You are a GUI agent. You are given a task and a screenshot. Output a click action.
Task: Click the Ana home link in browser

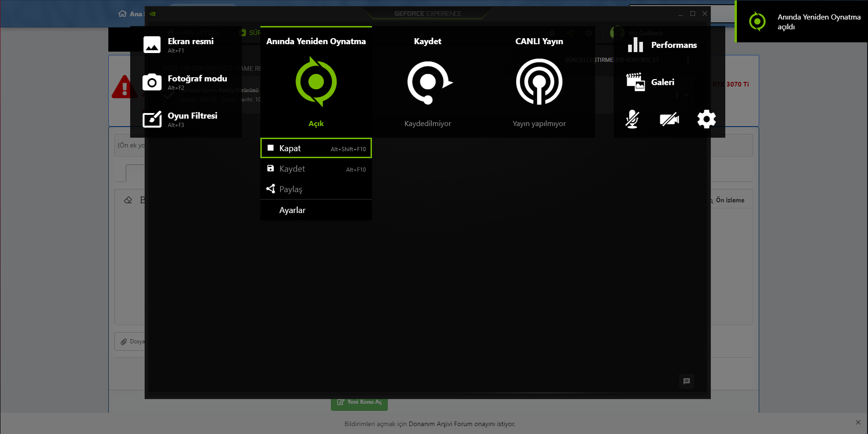[130, 14]
